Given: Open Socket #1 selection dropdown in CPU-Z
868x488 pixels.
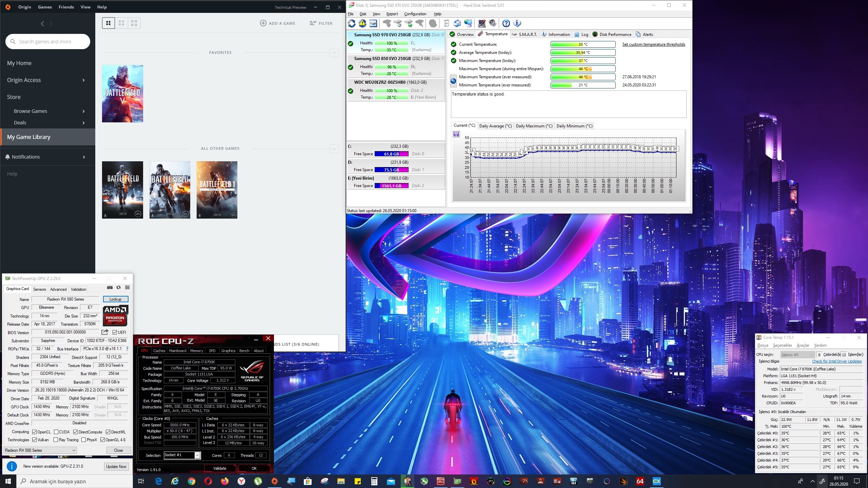Looking at the screenshot, I should coord(182,455).
